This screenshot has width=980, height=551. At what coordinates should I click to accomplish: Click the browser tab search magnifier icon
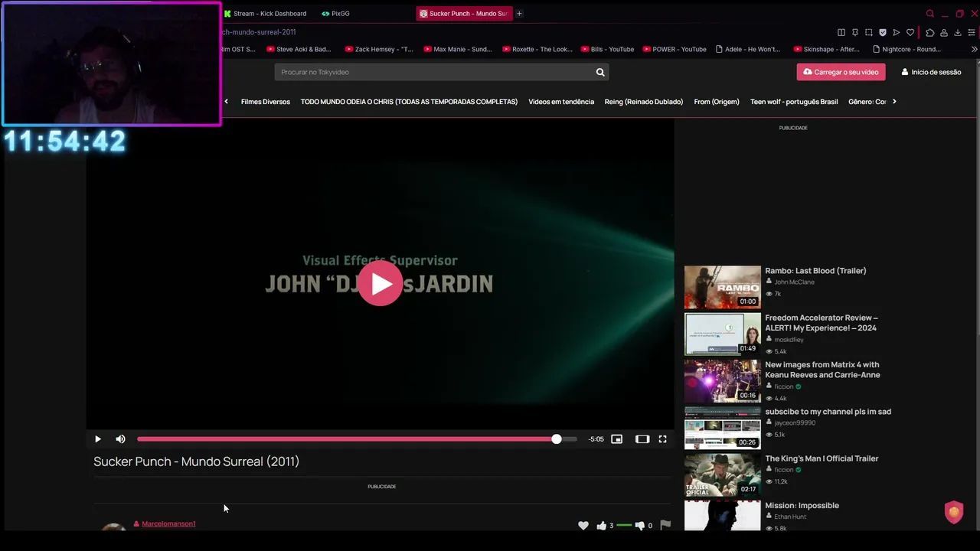pos(930,14)
